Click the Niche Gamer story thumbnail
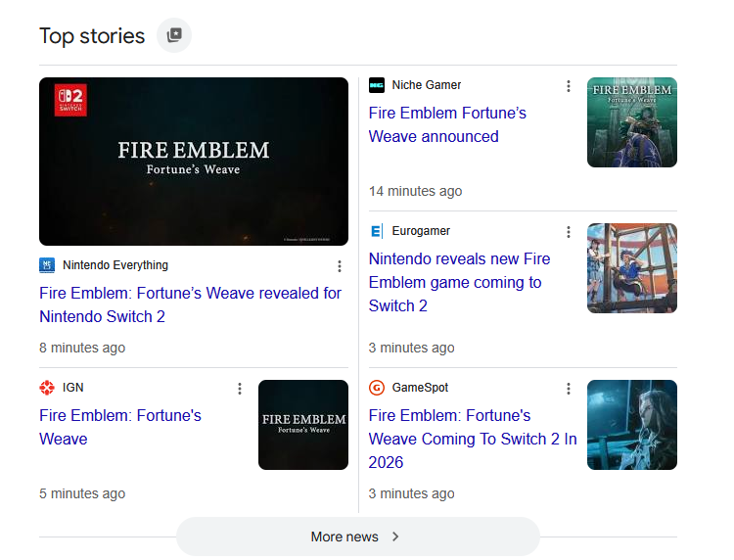The width and height of the screenshot is (734, 560). click(x=632, y=122)
